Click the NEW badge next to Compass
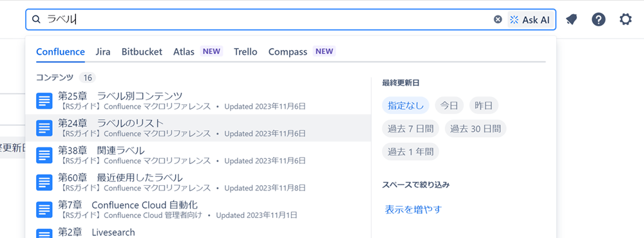The image size is (644, 238). 325,51
